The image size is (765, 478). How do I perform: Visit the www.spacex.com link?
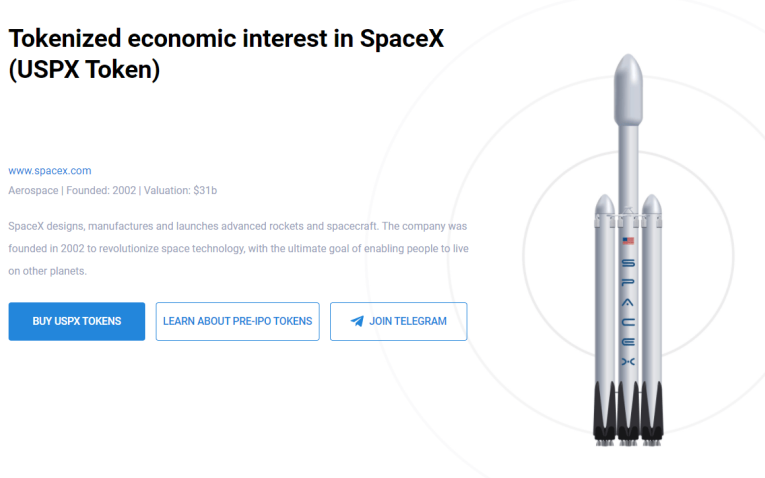point(50,171)
